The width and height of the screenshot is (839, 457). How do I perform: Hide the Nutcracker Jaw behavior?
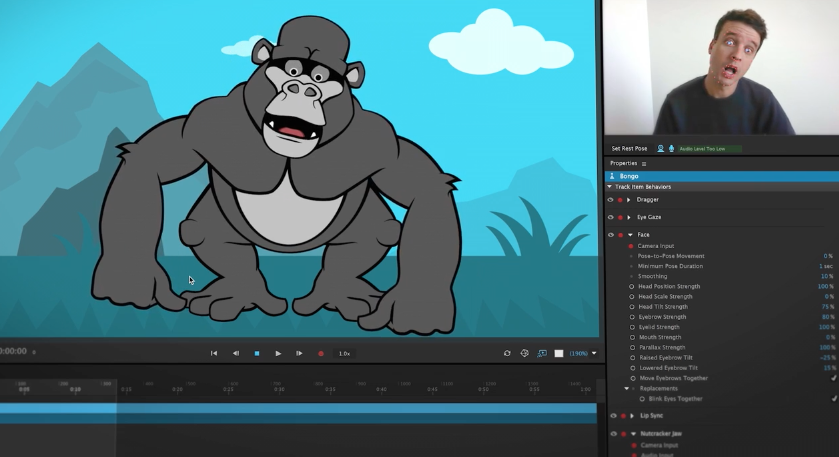614,433
